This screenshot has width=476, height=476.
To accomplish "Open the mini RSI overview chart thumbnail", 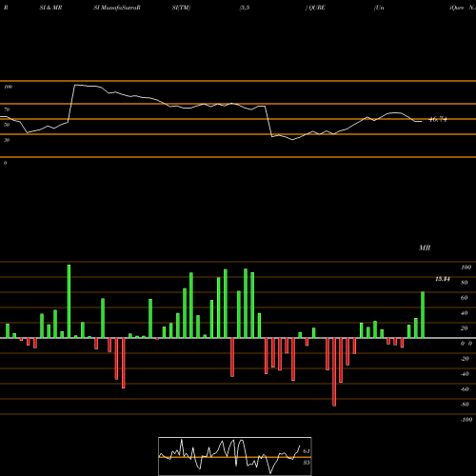I will click(x=235, y=456).
